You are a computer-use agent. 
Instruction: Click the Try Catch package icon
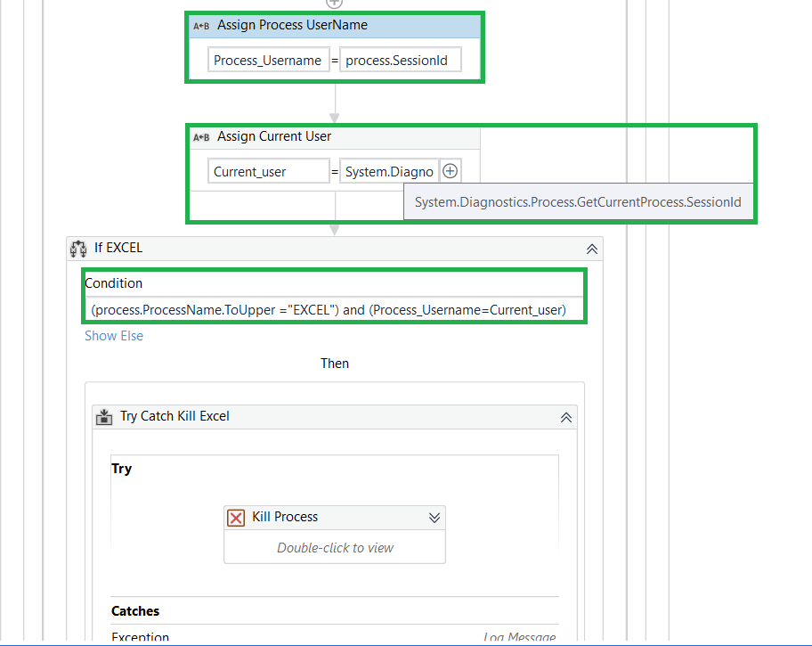click(104, 416)
